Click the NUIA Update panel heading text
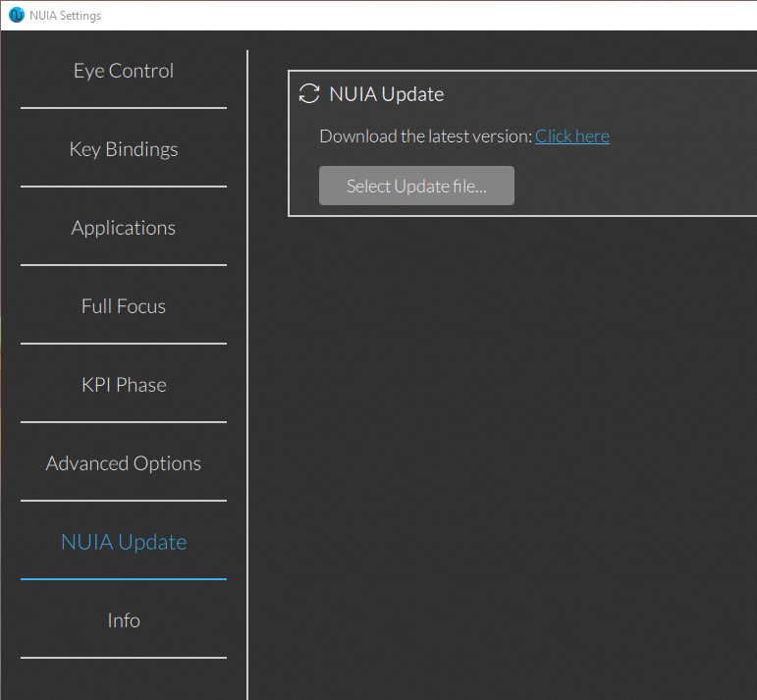The width and height of the screenshot is (757, 700). click(386, 94)
